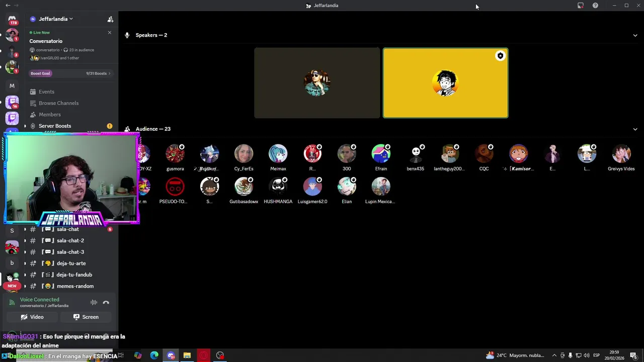Open HUSHMANGA audience avatar
The image size is (644, 362).
pyautogui.click(x=278, y=187)
